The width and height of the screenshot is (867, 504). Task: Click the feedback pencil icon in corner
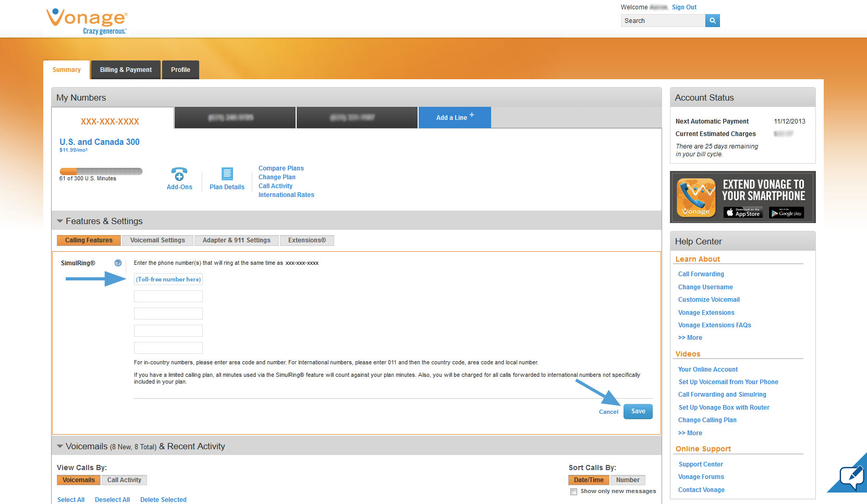851,477
